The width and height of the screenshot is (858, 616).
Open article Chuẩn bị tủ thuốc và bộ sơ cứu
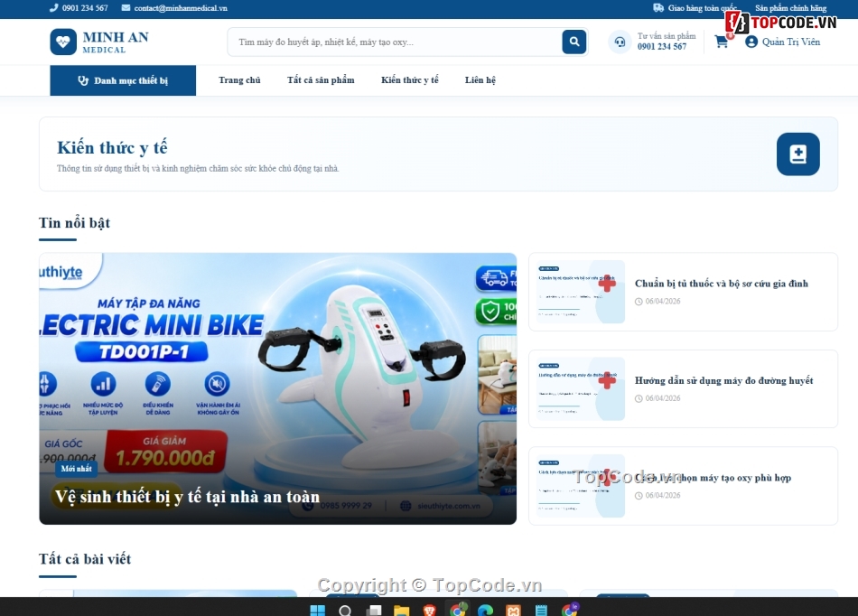[722, 284]
